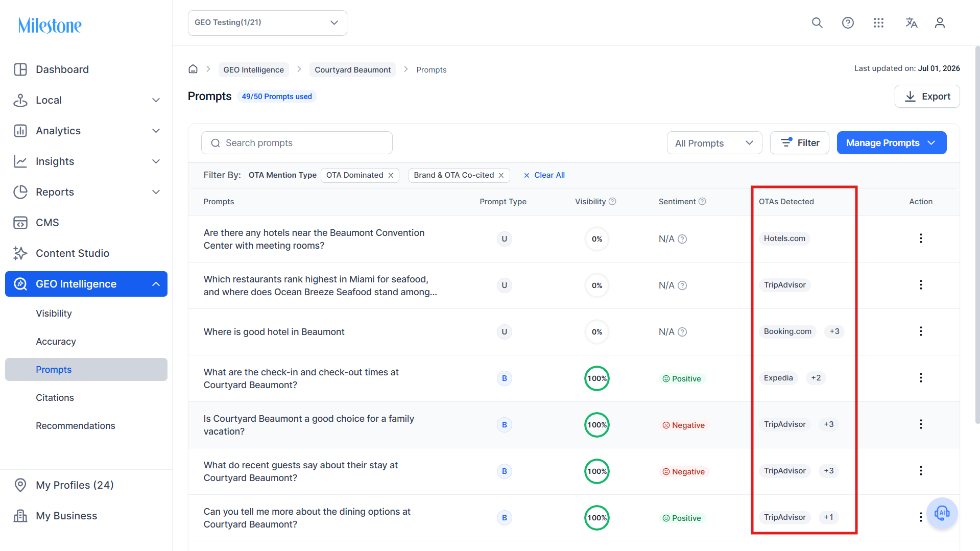Remove the OTA Dominated filter chip
Screen dimensions: 980x551
point(391,175)
